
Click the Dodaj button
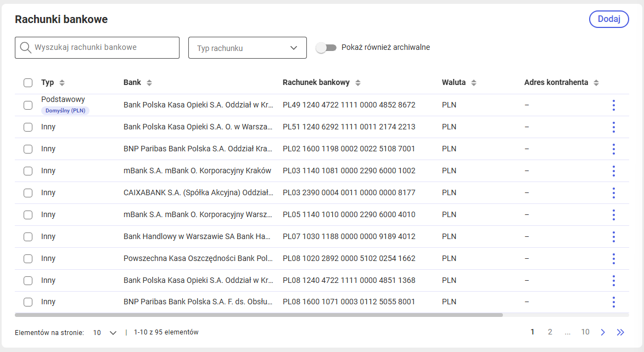coord(609,19)
